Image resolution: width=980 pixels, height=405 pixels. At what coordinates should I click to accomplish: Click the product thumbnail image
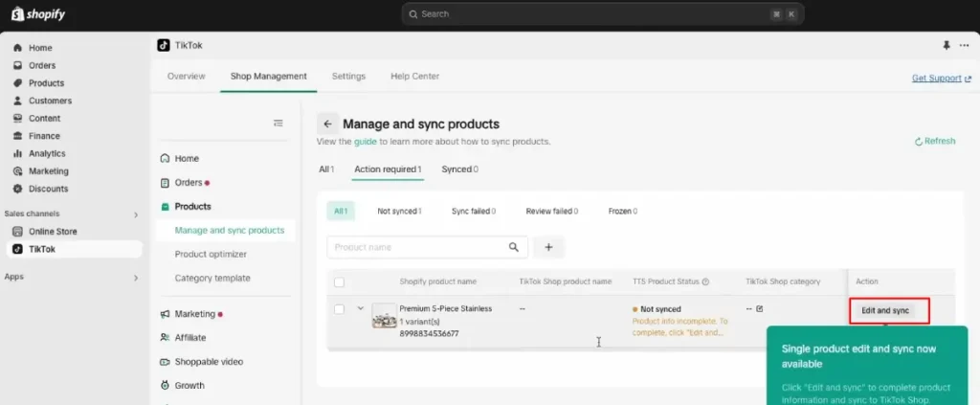tap(384, 316)
